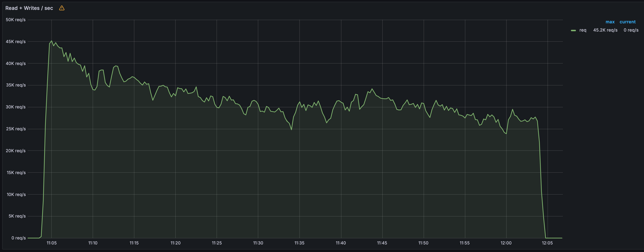Click the 45.2K req/s max value
This screenshot has height=252, width=644.
pos(605,30)
